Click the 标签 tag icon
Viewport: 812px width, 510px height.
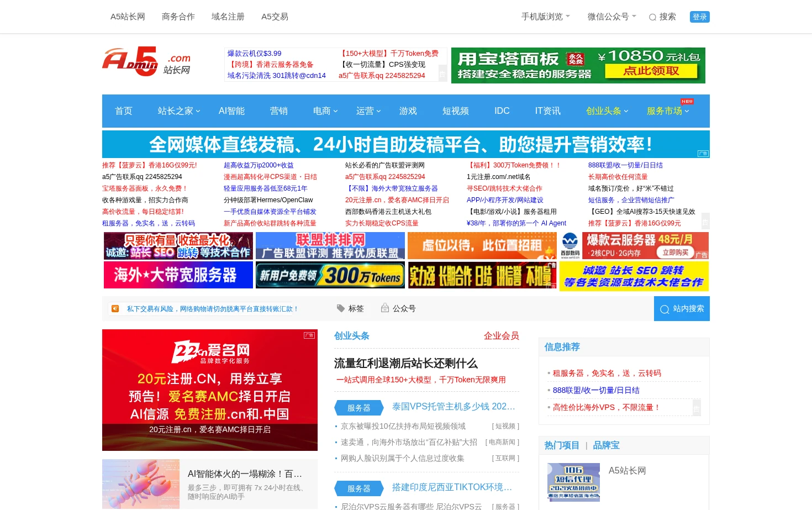[x=341, y=308]
